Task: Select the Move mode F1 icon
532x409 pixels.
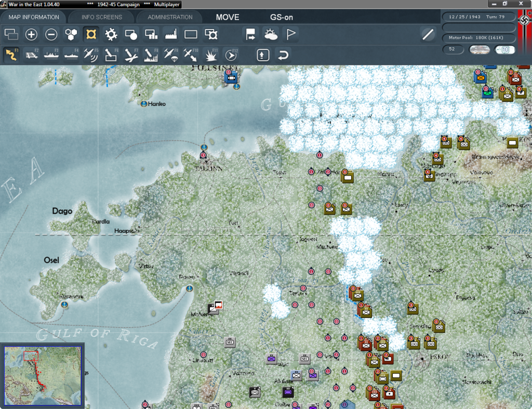Action: [x=11, y=55]
